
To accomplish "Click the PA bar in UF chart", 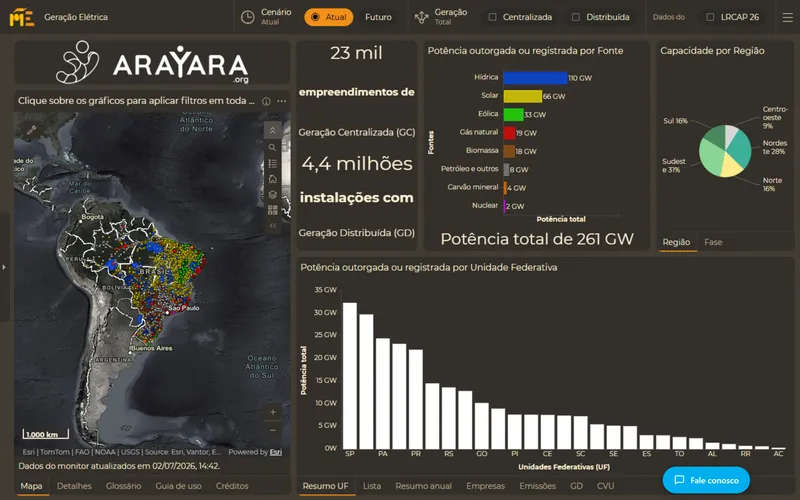I will click(x=383, y=393).
